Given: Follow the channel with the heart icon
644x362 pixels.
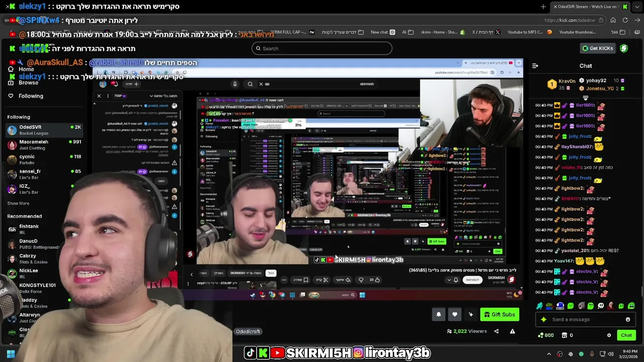Looking at the screenshot, I should coord(454,315).
